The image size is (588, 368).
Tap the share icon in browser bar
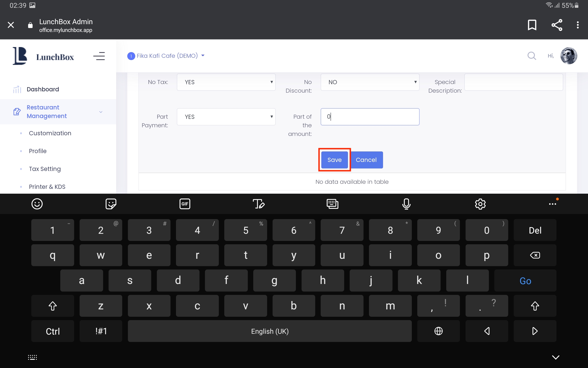pos(557,25)
